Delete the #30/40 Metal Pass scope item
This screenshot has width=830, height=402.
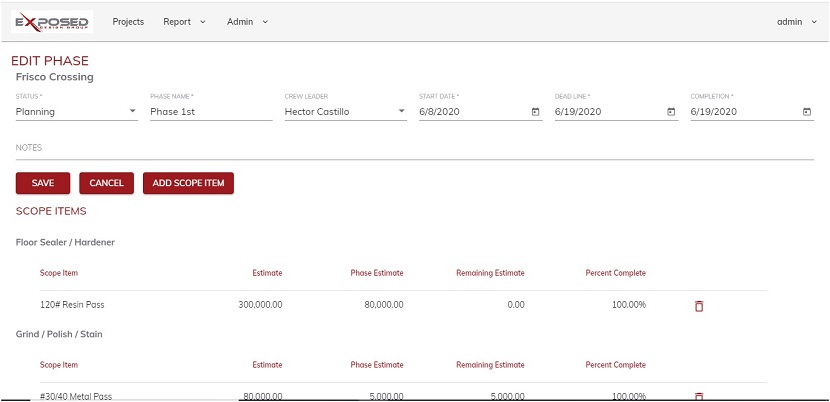point(699,396)
